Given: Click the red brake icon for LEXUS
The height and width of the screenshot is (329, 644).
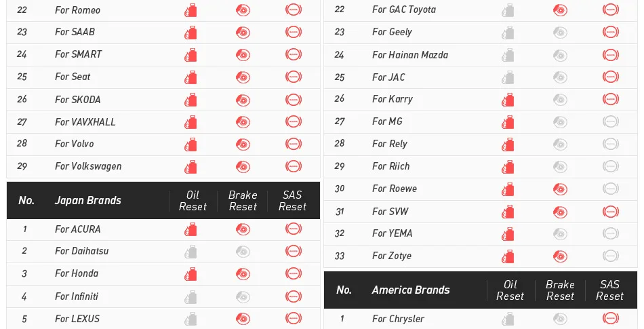Looking at the screenshot, I should [243, 319].
